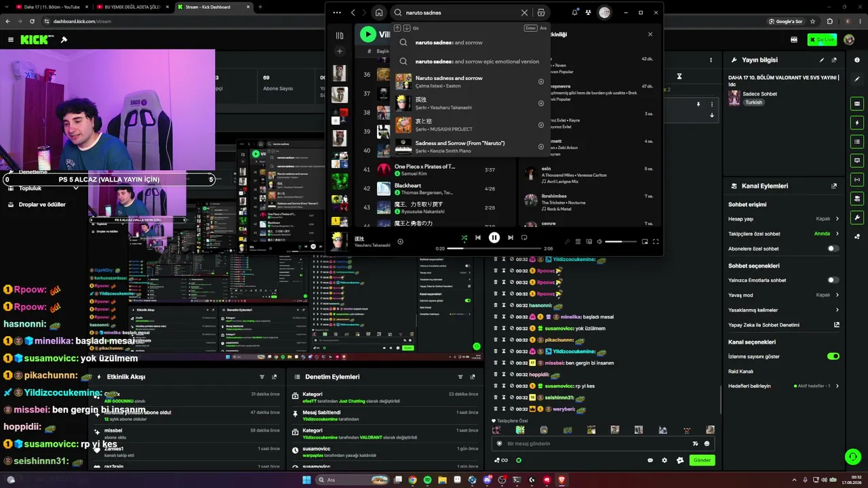Open the Kick hamburger menu
Viewport: 868px width, 488px height.
click(10, 40)
